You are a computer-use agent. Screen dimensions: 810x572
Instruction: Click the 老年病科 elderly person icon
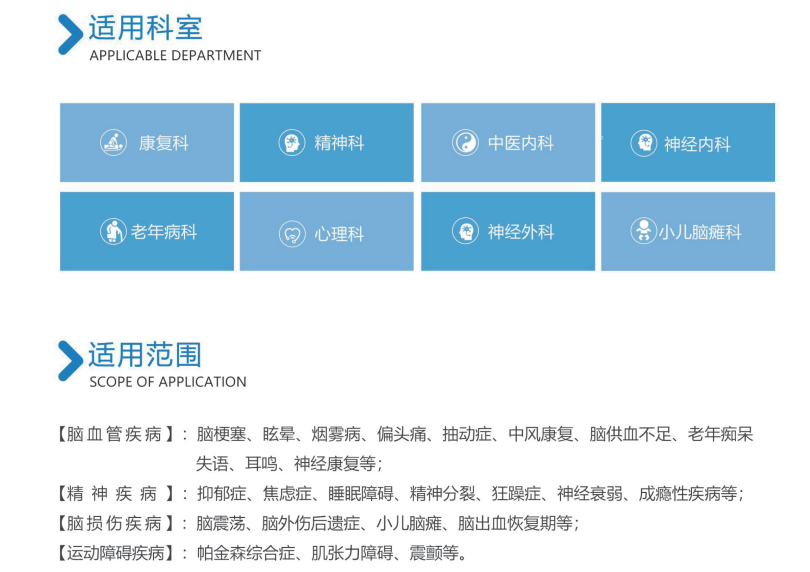(113, 232)
